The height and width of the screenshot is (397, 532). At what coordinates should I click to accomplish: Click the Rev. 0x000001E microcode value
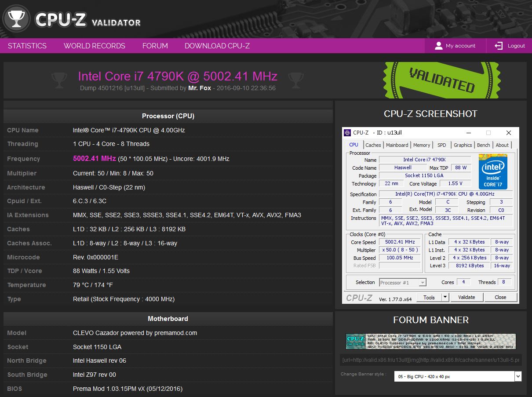click(95, 257)
